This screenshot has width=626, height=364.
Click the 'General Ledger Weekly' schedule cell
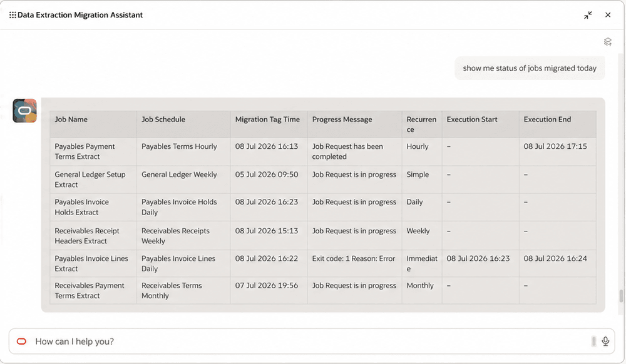[x=183, y=179]
